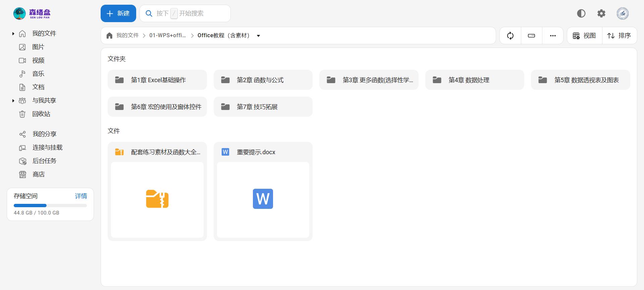Expand the 我的文件 tree arrow
Viewport: 644px width, 290px height.
point(13,34)
